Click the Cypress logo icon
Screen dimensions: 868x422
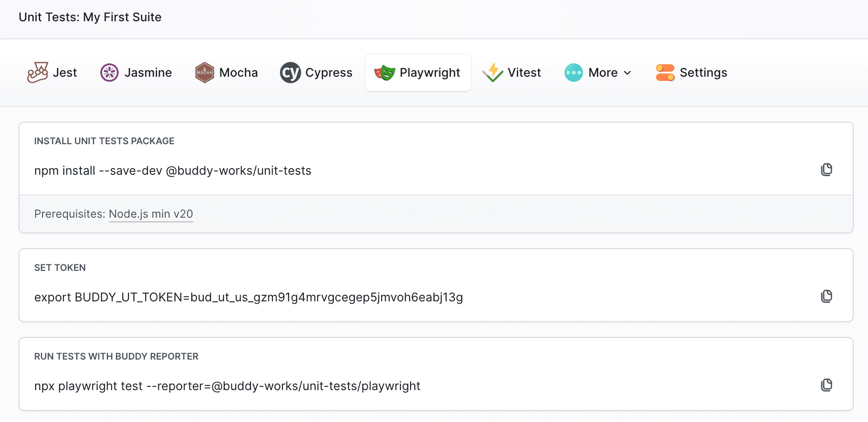290,73
